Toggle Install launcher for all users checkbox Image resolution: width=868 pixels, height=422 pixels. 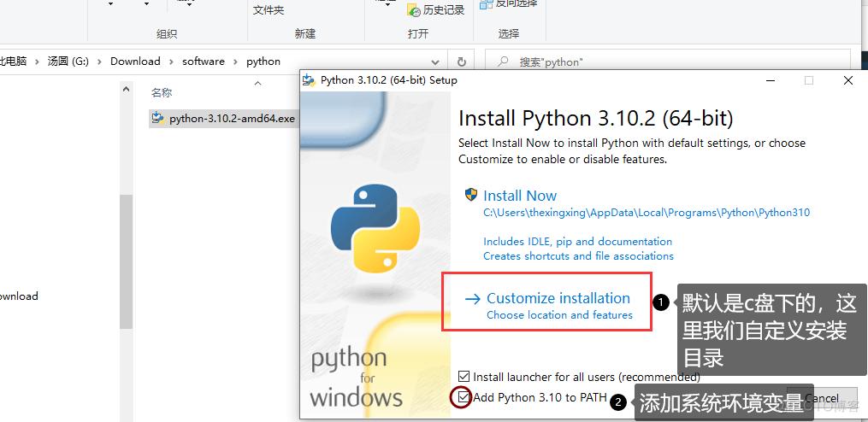(464, 377)
